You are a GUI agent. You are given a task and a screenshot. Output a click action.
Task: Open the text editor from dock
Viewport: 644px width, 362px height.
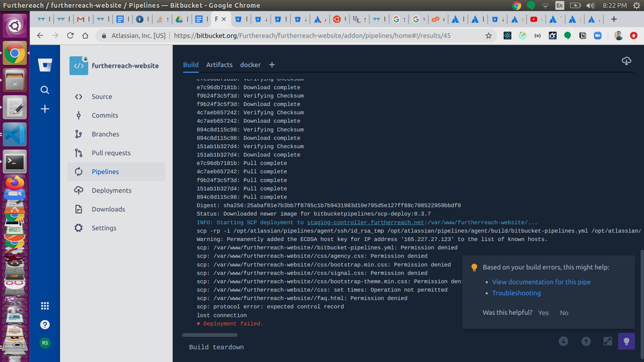[15, 108]
